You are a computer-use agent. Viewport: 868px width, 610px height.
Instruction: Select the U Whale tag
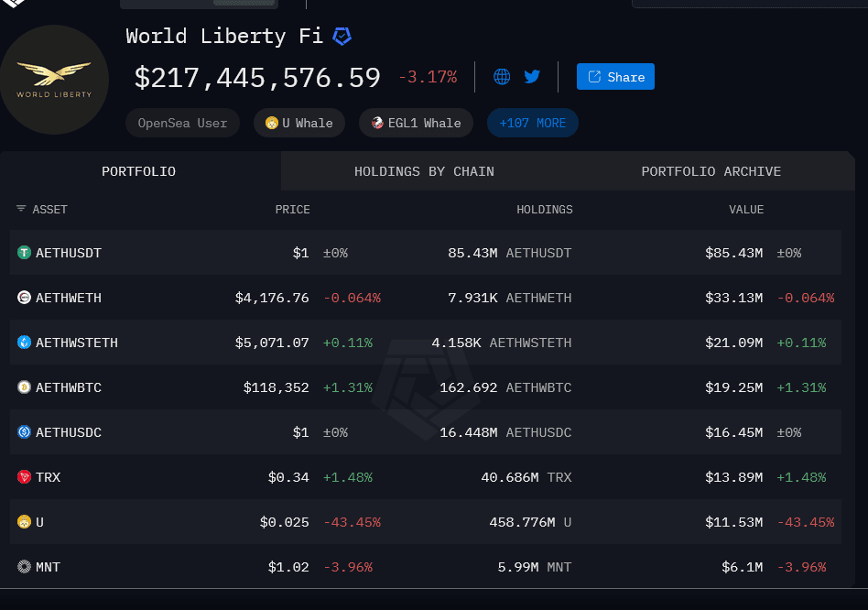[299, 123]
